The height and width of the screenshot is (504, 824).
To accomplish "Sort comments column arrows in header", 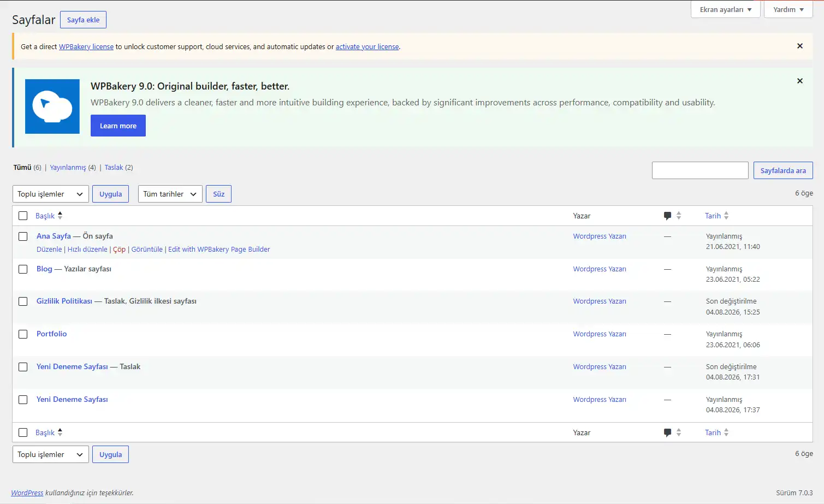I will (x=679, y=216).
